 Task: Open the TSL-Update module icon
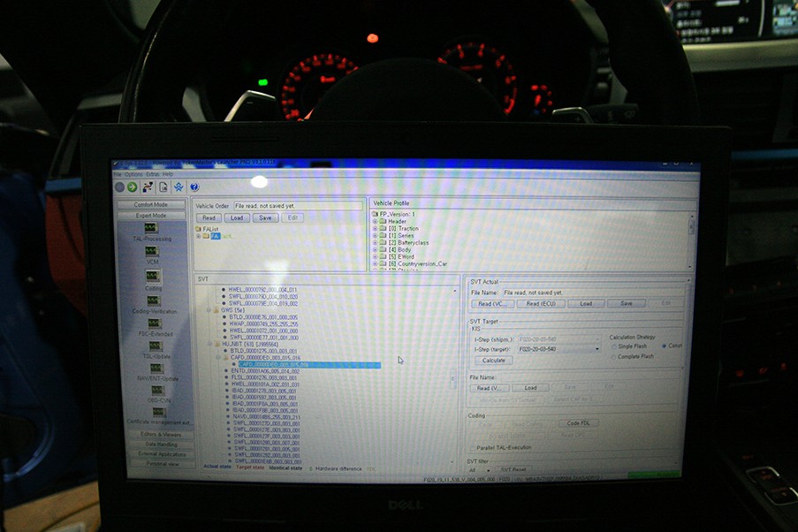click(x=155, y=346)
